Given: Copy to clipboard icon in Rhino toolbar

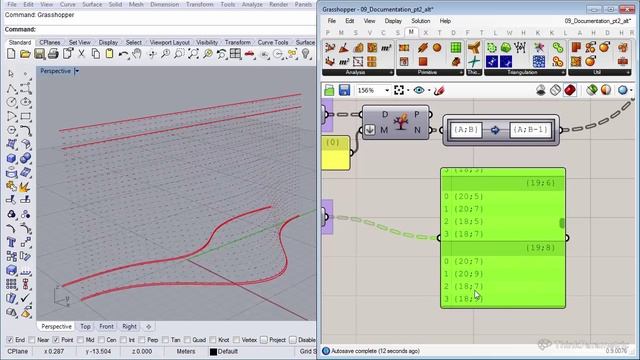Looking at the screenshot, I should 96,54.
